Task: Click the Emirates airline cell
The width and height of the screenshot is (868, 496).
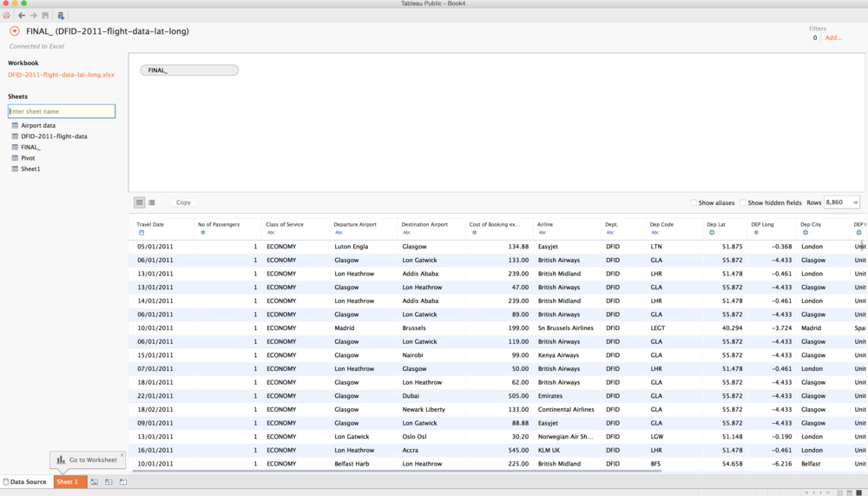Action: coord(550,396)
